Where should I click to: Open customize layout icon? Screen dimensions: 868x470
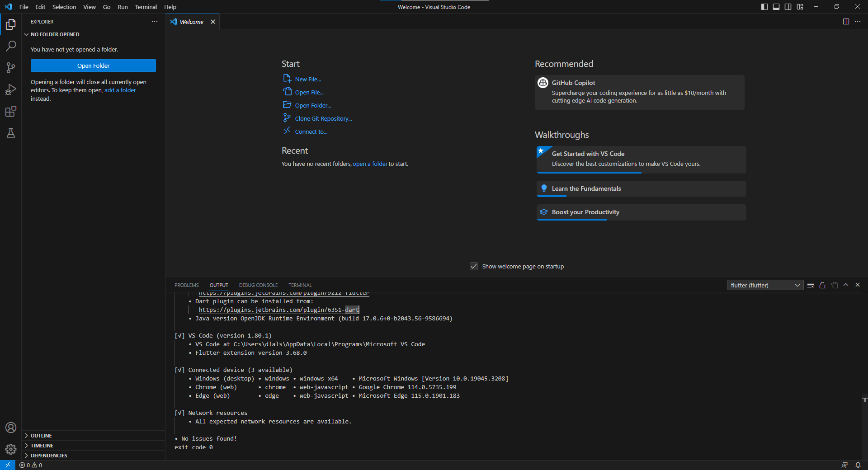coord(800,7)
